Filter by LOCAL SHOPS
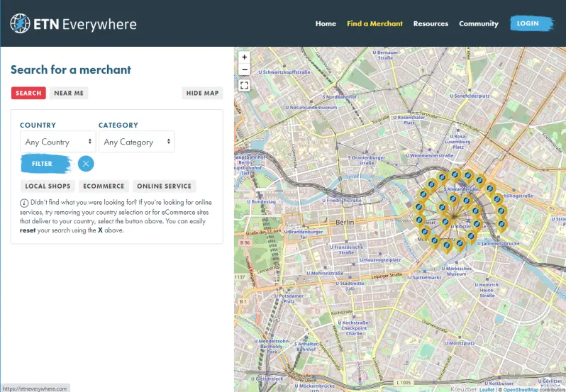566x392 pixels. click(48, 186)
